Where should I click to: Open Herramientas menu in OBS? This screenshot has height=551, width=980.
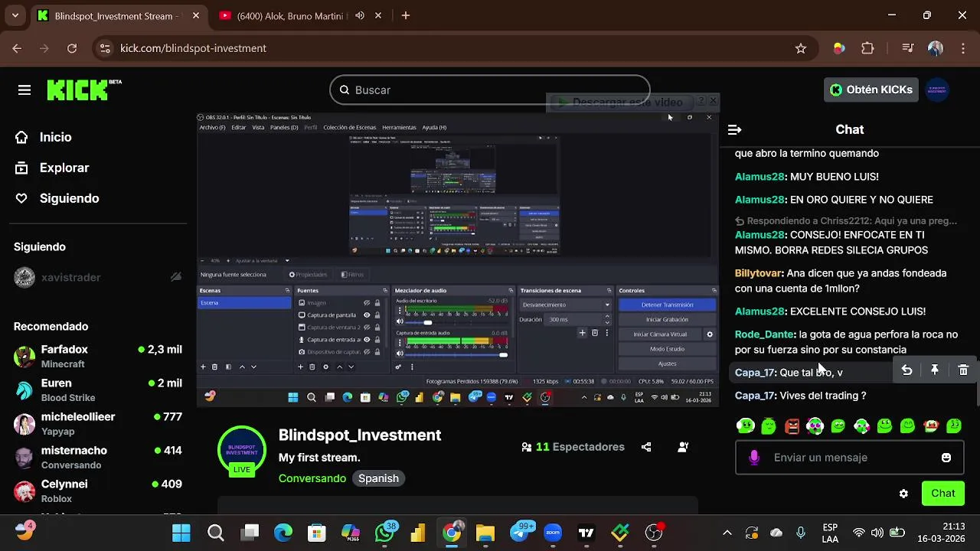399,127
